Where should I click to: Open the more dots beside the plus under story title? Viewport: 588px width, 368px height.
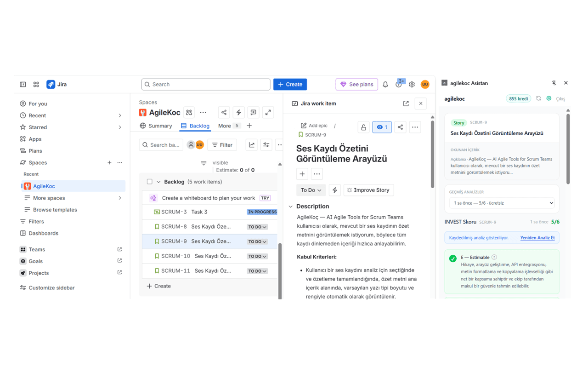pos(317,174)
